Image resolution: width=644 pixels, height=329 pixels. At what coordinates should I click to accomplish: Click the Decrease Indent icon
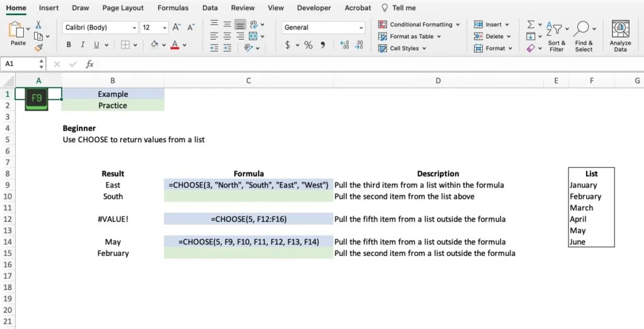[214, 48]
